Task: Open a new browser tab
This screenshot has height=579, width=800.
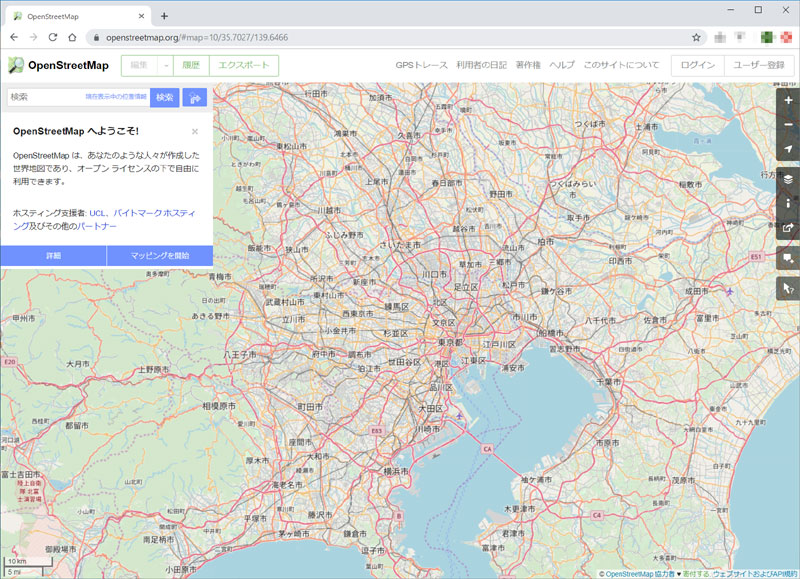Action: (x=164, y=16)
